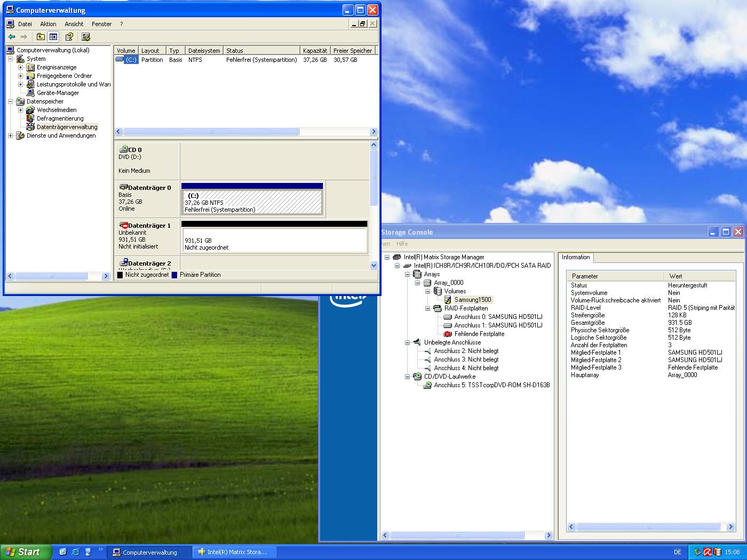
Task: Click the red X Fehlende Festplatte icon
Action: click(448, 334)
